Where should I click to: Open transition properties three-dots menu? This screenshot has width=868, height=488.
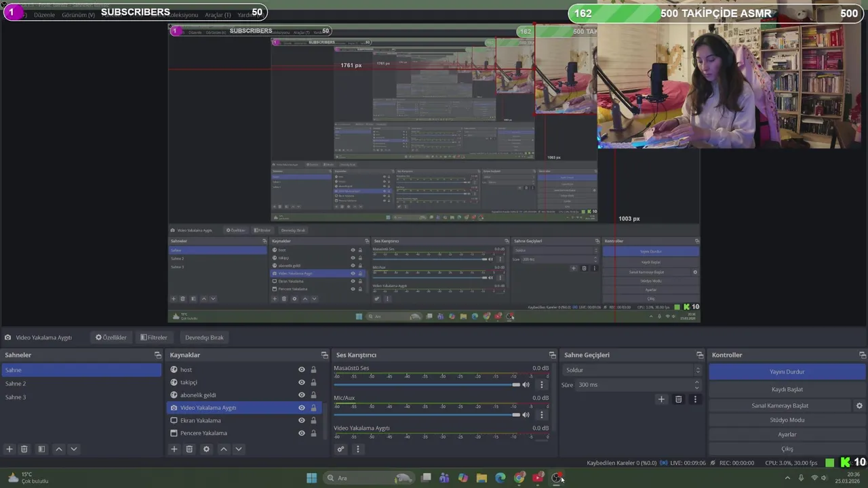[695, 399]
